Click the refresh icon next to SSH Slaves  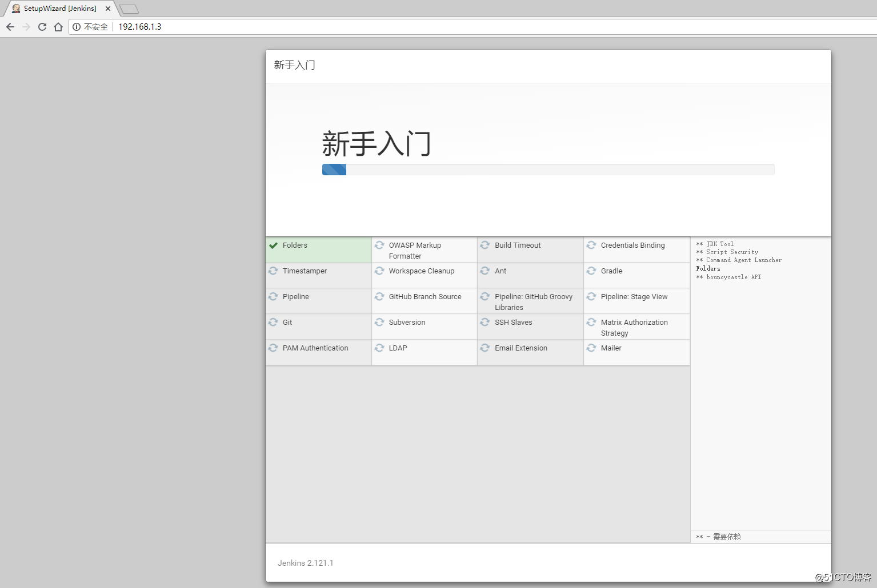click(485, 323)
